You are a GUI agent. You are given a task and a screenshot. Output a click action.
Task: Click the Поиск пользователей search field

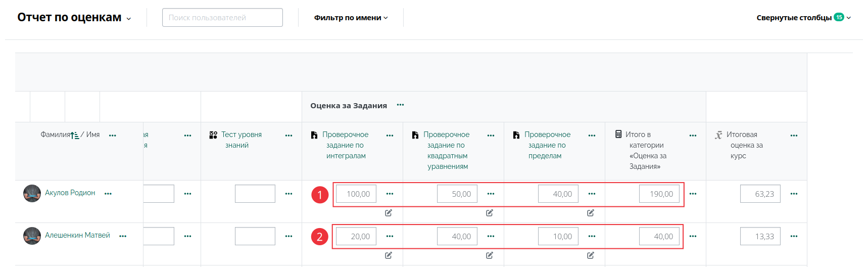(222, 18)
